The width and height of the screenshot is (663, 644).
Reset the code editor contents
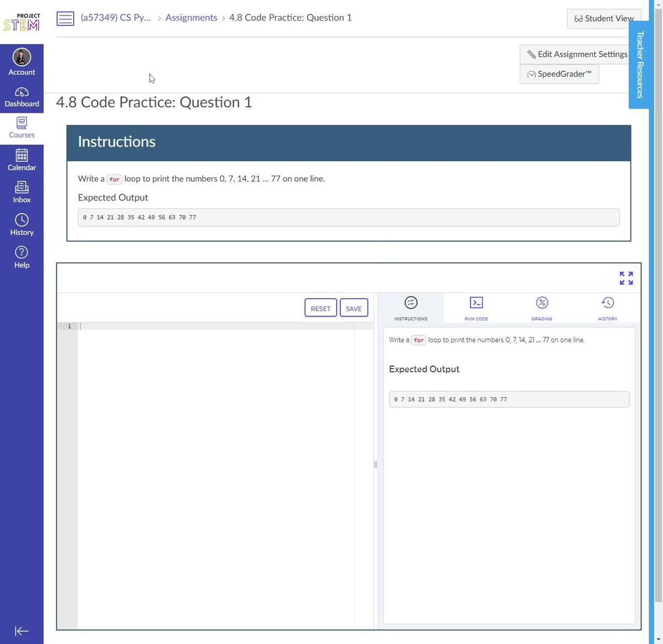click(x=320, y=308)
